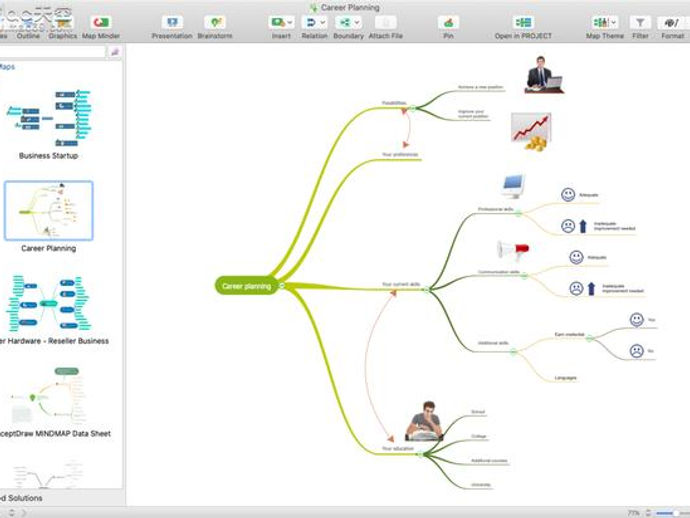Collapse the Possibilities branch
Viewport: 690px width, 518px height.
(x=413, y=108)
